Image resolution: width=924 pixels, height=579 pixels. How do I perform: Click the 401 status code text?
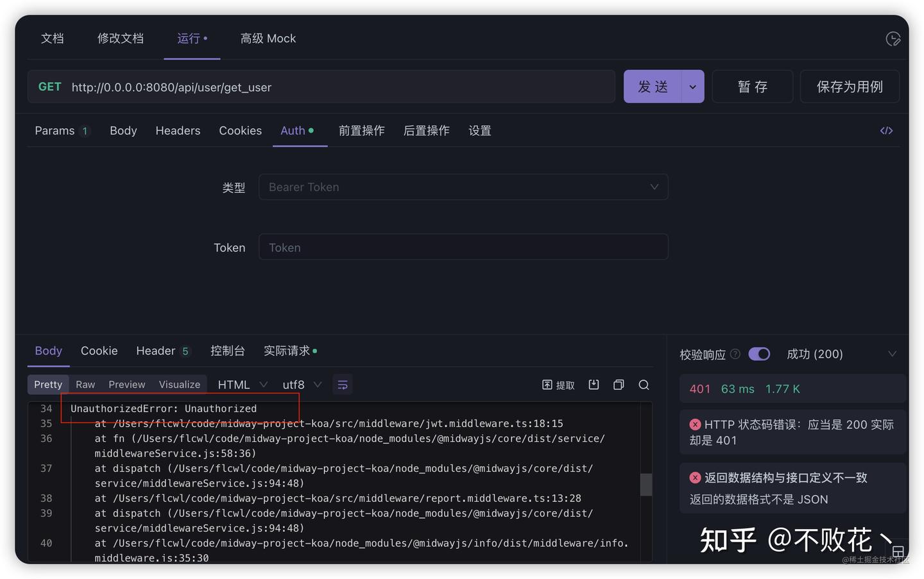pos(700,389)
